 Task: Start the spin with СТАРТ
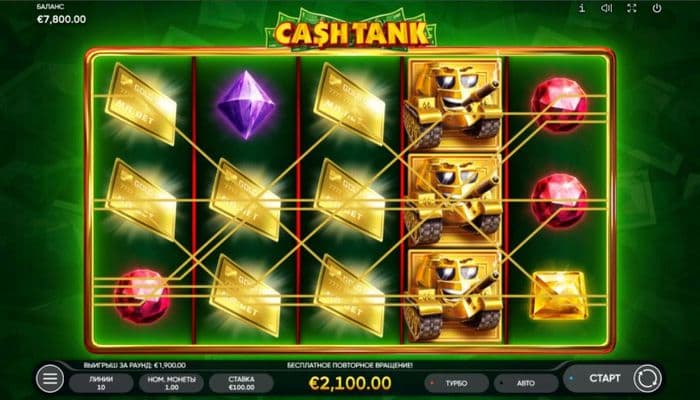604,379
